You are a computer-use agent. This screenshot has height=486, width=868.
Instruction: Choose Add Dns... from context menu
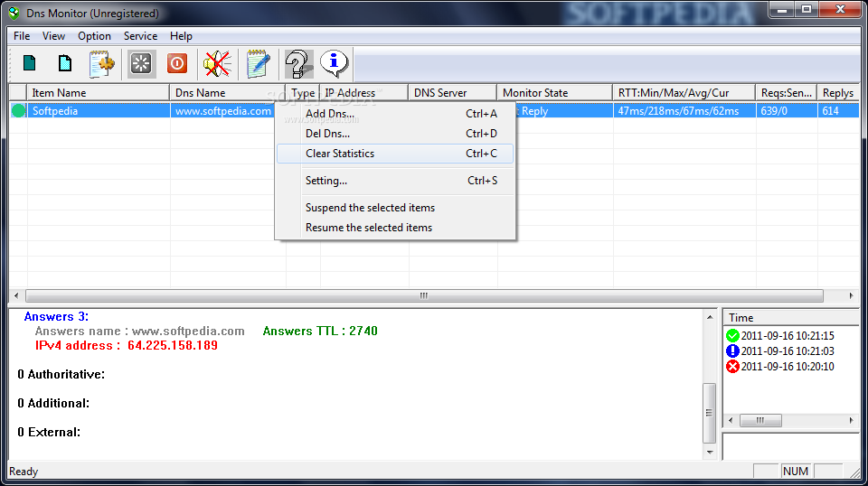[395, 113]
